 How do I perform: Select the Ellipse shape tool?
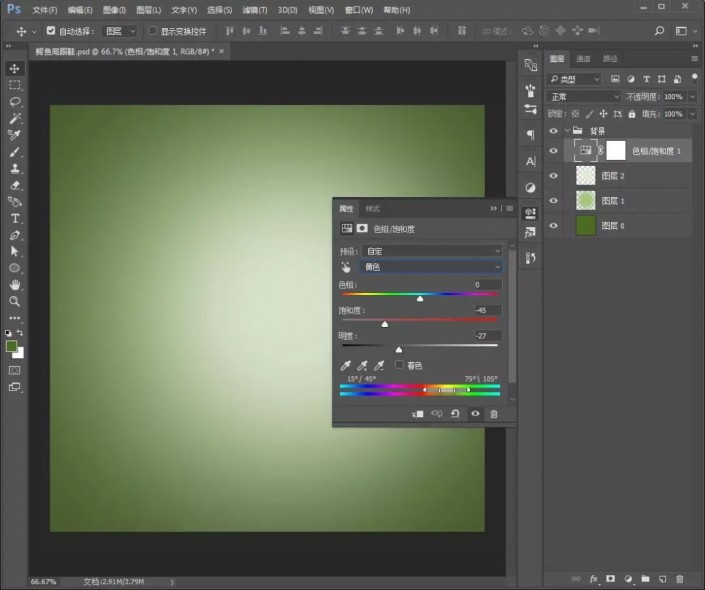[14, 268]
